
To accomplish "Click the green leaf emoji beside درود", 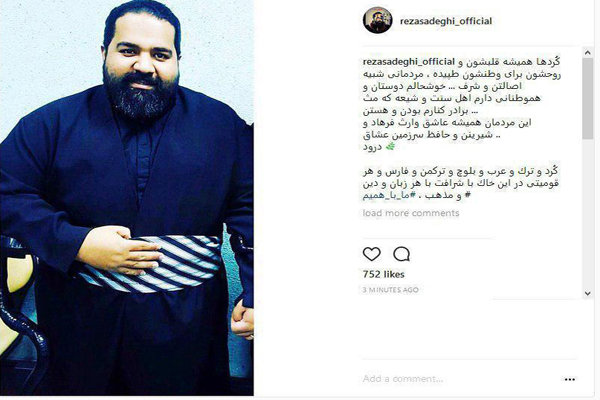I will click(x=390, y=147).
